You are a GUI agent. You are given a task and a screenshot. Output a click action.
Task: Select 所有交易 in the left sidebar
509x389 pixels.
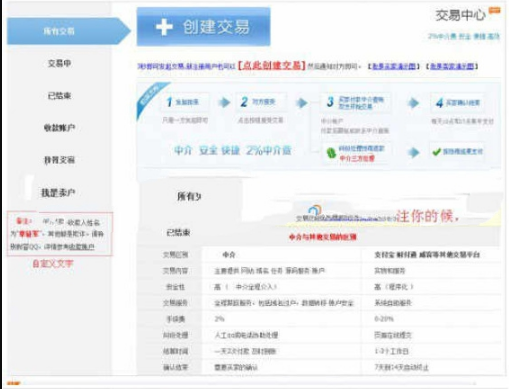[68, 31]
